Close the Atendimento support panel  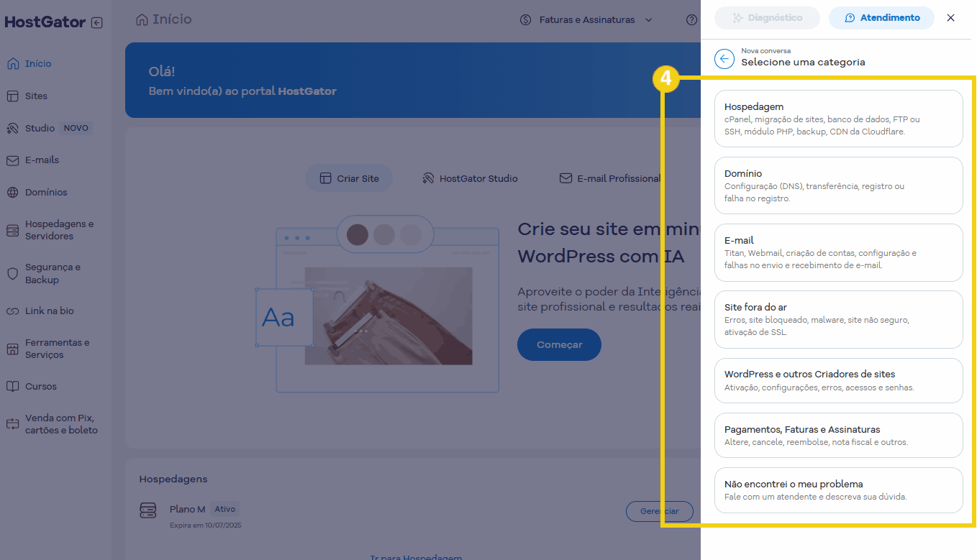click(x=951, y=18)
